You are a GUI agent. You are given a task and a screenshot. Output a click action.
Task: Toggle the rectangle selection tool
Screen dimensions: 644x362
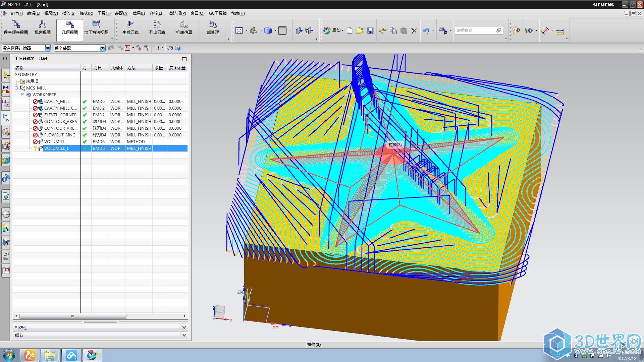pos(156,48)
